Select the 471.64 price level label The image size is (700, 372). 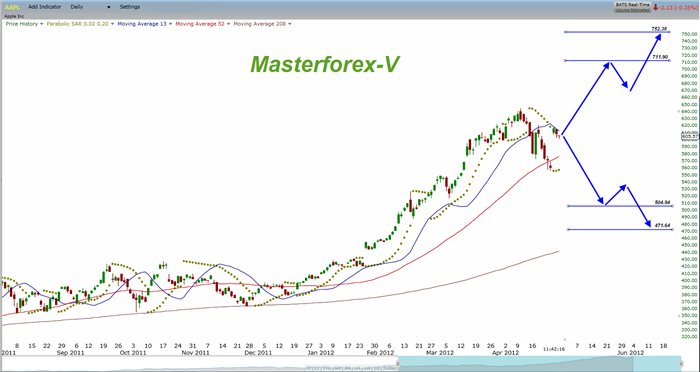coord(662,226)
